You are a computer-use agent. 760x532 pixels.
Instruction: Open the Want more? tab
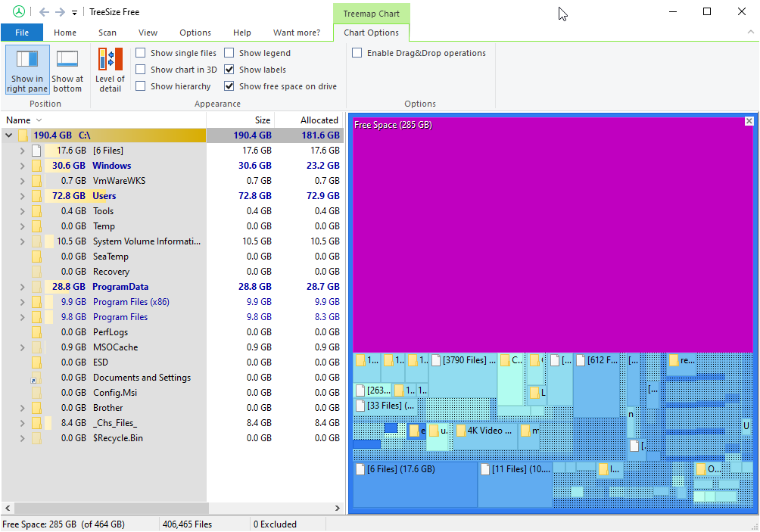pyautogui.click(x=297, y=33)
